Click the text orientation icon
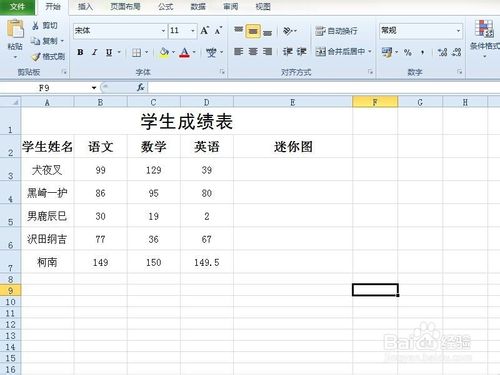This screenshot has height=375, width=500. [x=288, y=31]
